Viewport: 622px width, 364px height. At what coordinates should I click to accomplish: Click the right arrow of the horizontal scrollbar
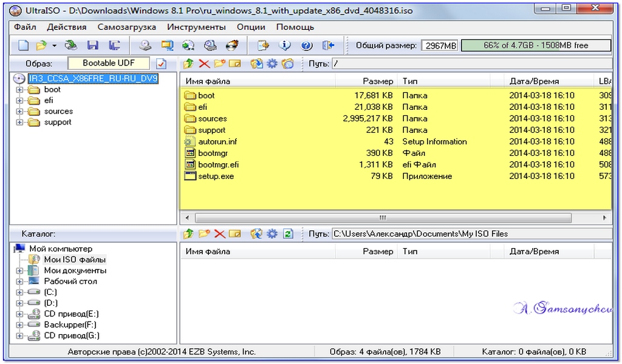[604, 218]
